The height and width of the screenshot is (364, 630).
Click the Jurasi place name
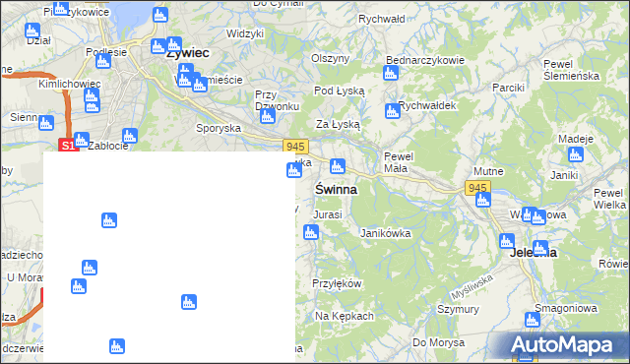tap(328, 214)
